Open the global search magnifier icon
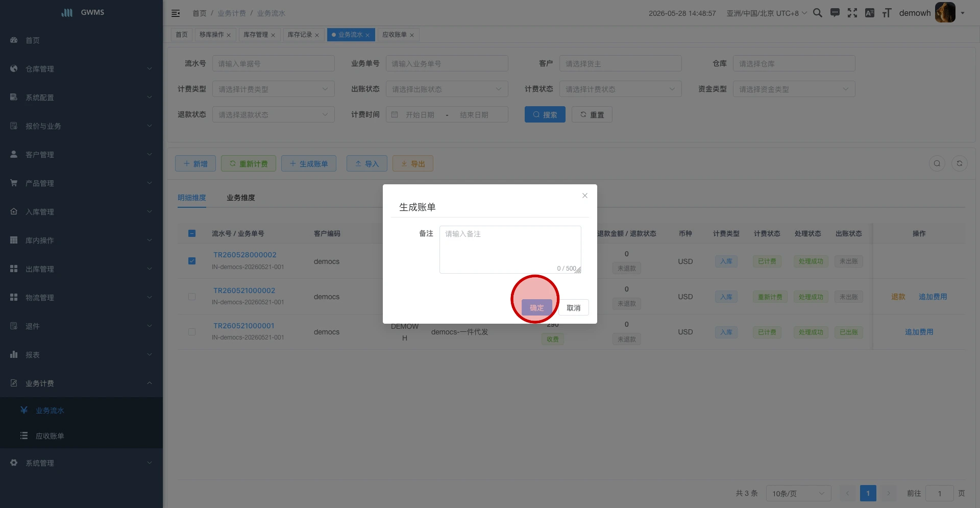The height and width of the screenshot is (508, 980). [818, 13]
